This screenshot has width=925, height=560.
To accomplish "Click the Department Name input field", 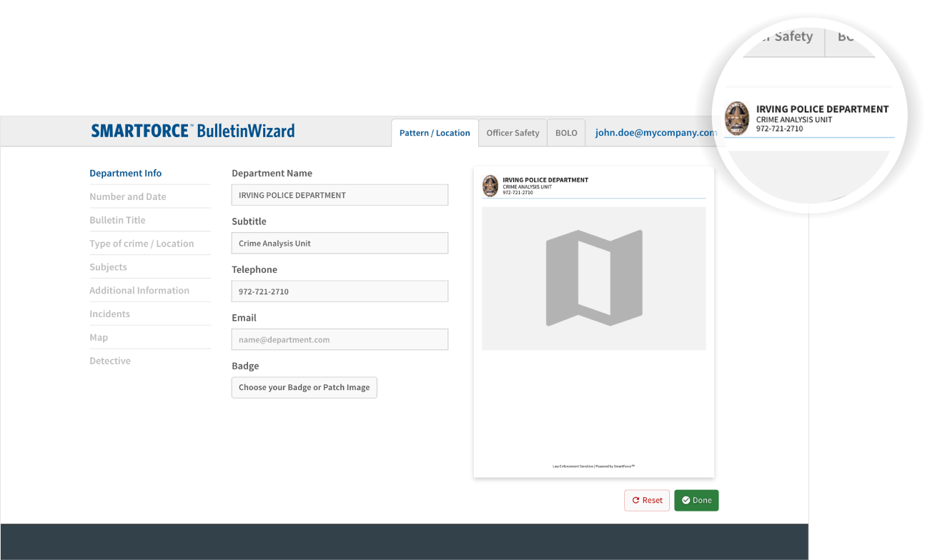I will coord(340,195).
